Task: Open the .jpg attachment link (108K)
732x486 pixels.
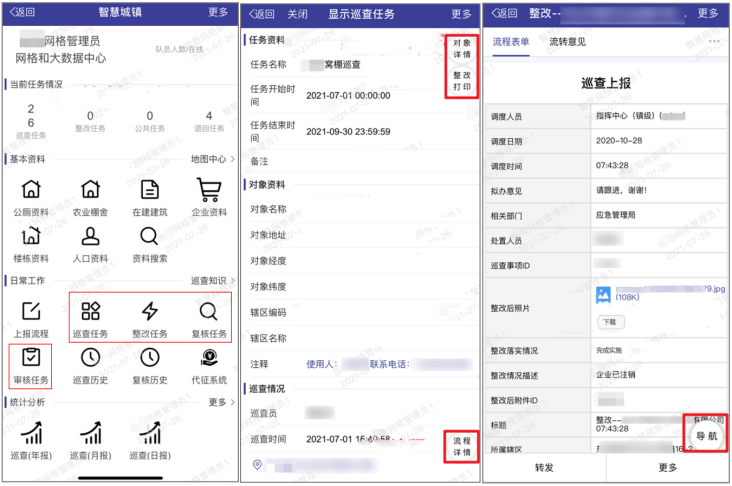Action: (x=670, y=293)
